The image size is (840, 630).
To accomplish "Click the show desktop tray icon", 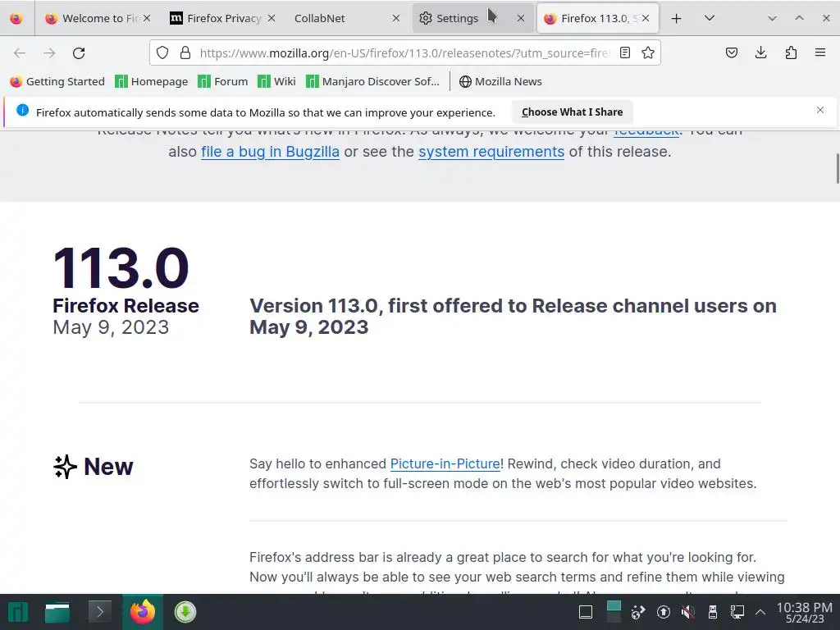I will click(586, 612).
